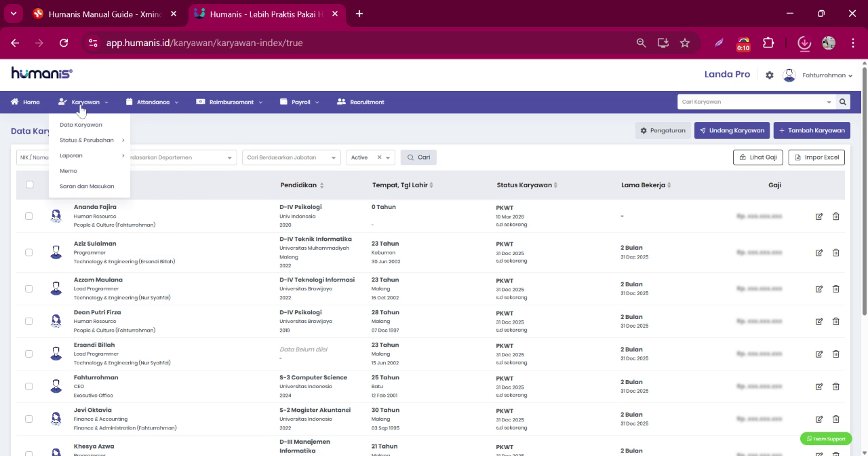This screenshot has height=456, width=868.
Task: Check the box for Ananda Fajira
Action: (x=28, y=216)
